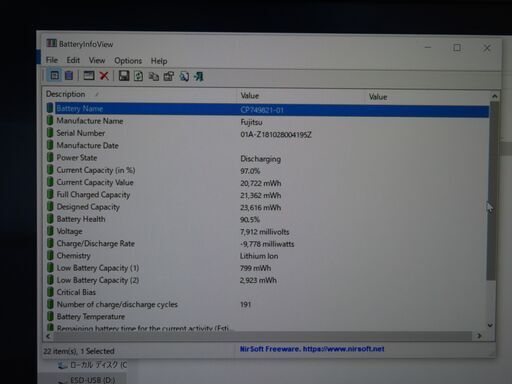Select the Designed Capacity row
Image resolution: width=512 pixels, height=384 pixels.
268,207
